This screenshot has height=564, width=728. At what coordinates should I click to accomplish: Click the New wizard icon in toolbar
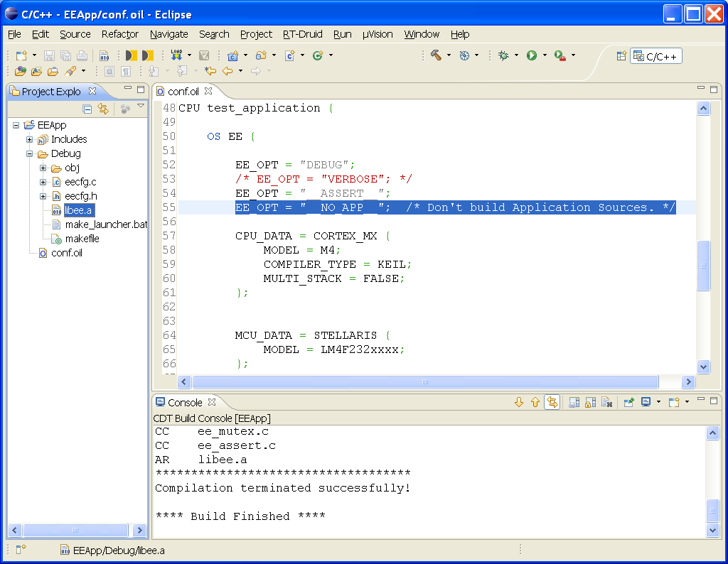coord(21,55)
